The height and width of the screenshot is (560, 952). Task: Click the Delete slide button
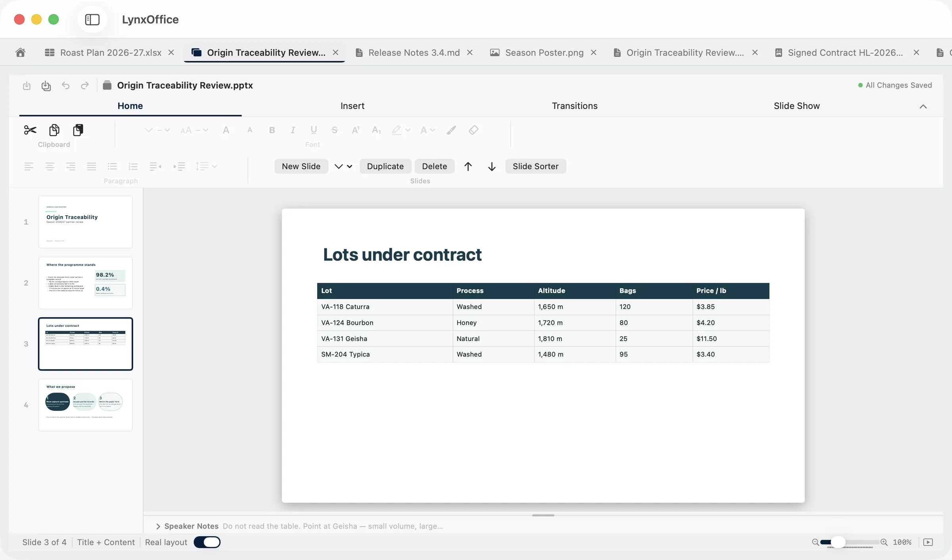click(x=434, y=167)
